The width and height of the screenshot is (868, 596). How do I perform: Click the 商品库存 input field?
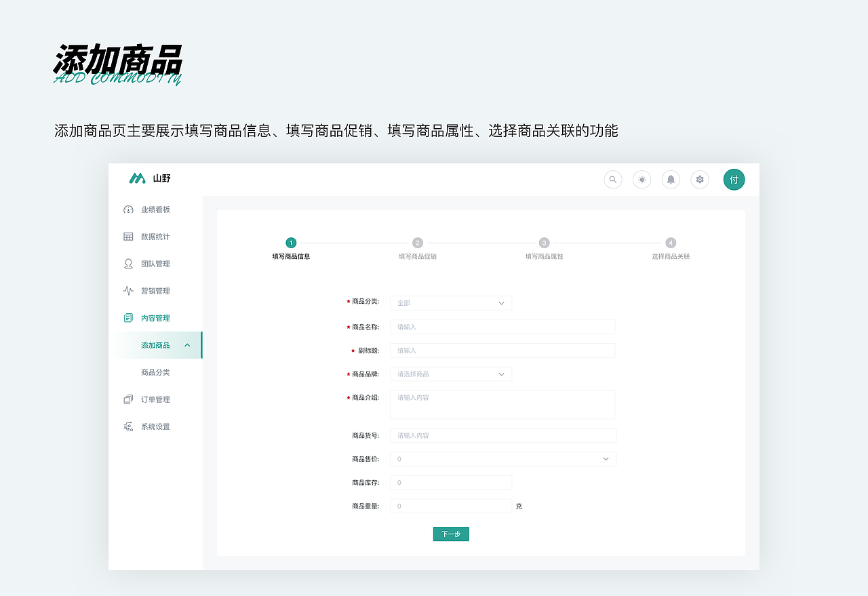pyautogui.click(x=451, y=483)
